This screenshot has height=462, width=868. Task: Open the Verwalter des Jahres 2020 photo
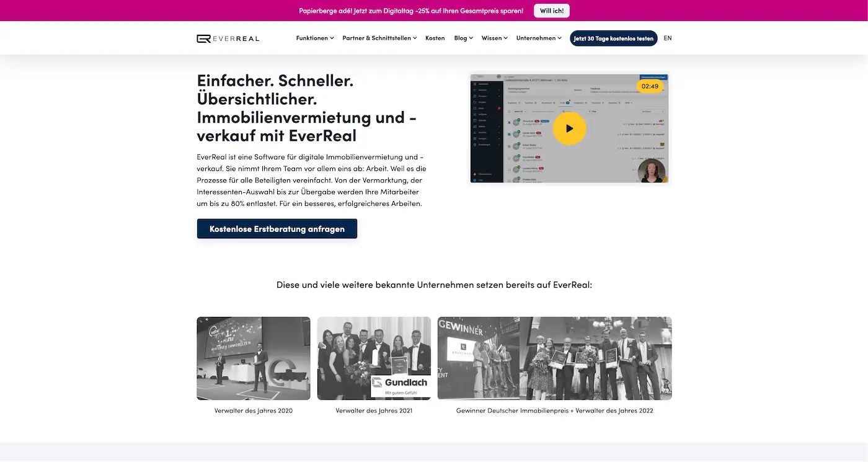click(254, 358)
